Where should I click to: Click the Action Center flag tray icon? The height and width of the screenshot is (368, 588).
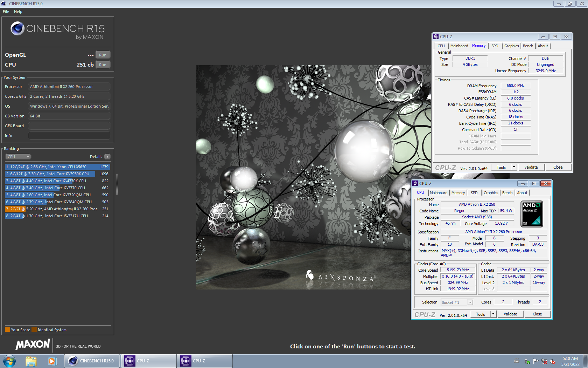click(x=536, y=361)
